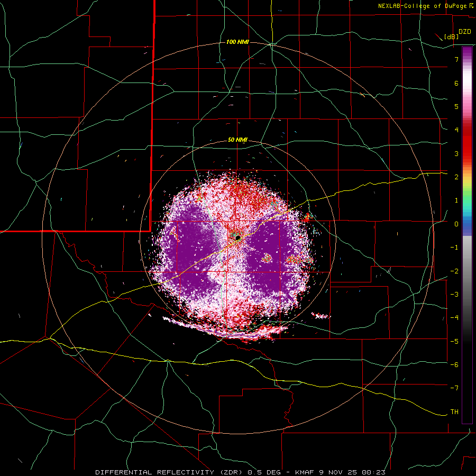The height and width of the screenshot is (476, 476).
Task: Click the bottom Differential Reflectivity caption text
Action: [241, 472]
